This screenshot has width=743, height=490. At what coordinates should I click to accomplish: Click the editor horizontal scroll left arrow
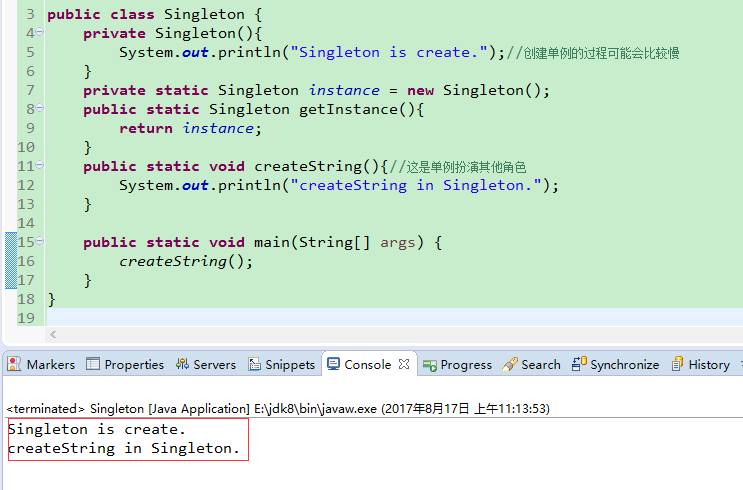[53, 335]
